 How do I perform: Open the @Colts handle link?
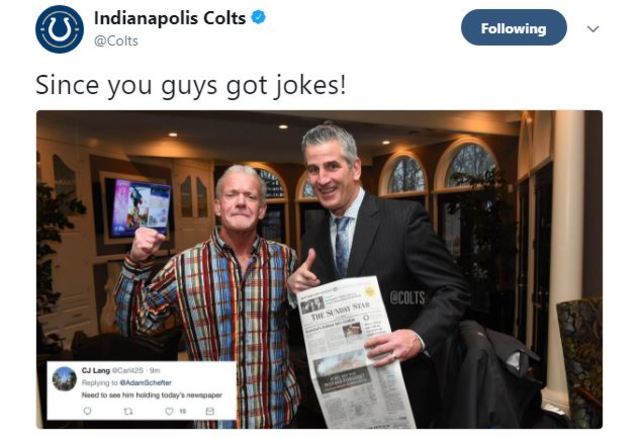116,41
